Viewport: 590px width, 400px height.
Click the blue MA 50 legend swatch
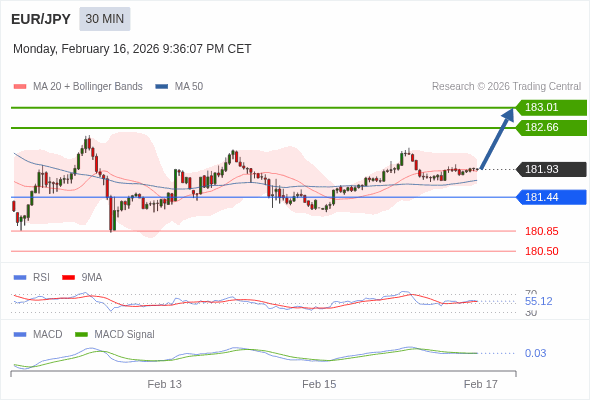(x=162, y=87)
